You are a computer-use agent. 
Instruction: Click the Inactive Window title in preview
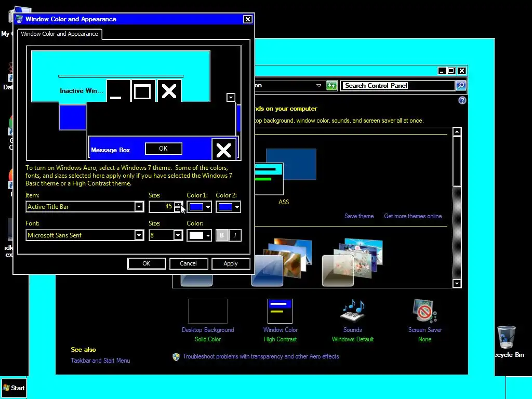[82, 90]
